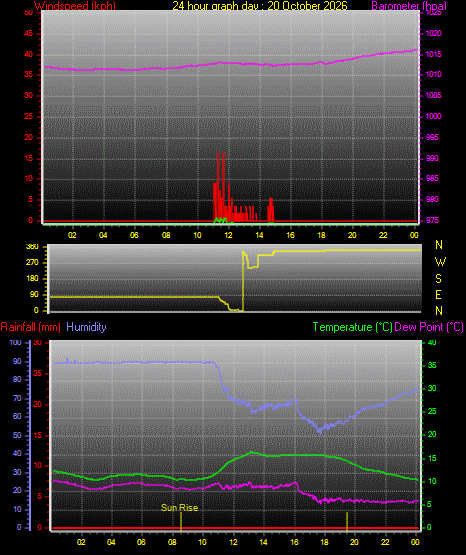Click the 1000 value on the barometer axis
The image size is (466, 555).
[433, 116]
